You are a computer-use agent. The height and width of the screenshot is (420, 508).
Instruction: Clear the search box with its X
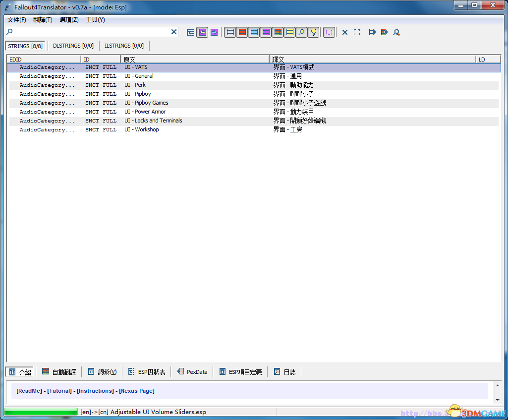point(174,32)
